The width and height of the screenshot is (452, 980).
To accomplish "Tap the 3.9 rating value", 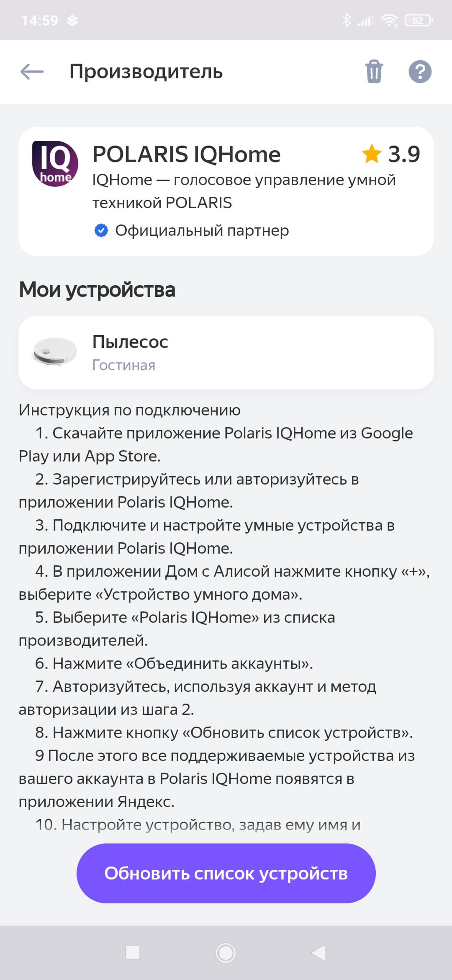I will tap(403, 154).
